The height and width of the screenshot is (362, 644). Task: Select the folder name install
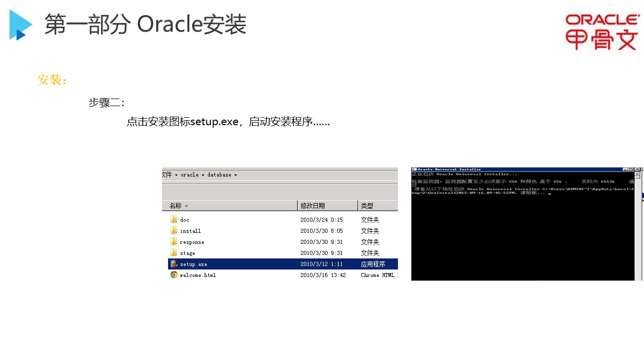coord(190,231)
